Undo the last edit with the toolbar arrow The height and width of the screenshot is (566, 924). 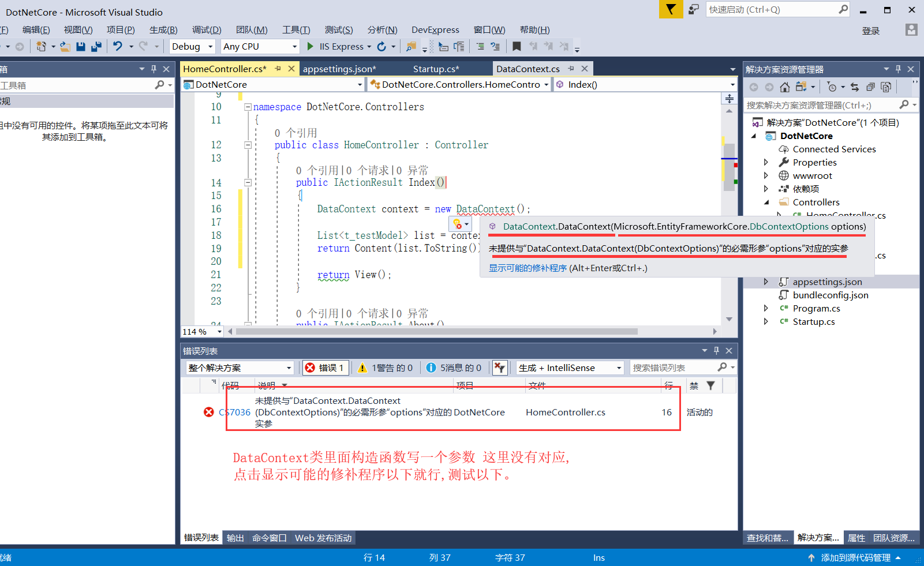(x=118, y=46)
